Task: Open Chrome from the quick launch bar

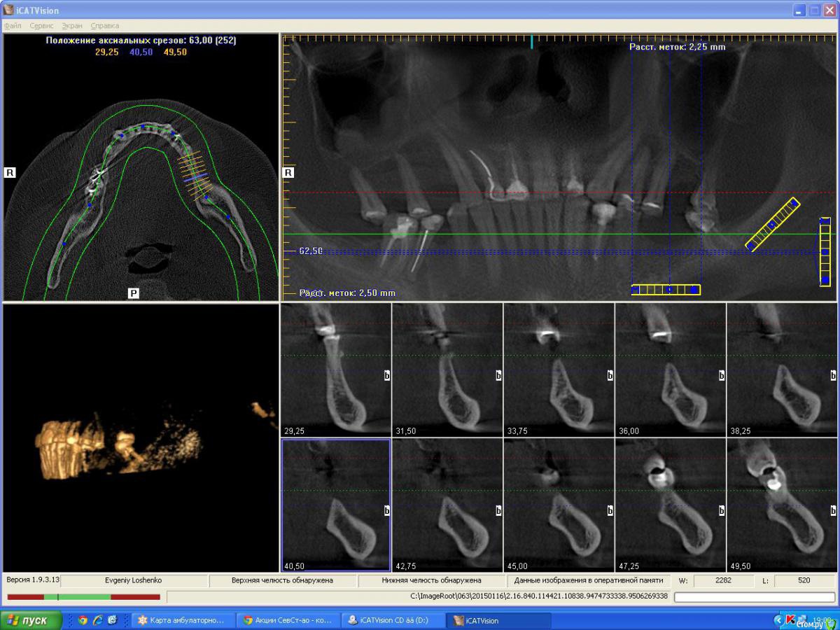Action: tap(83, 620)
